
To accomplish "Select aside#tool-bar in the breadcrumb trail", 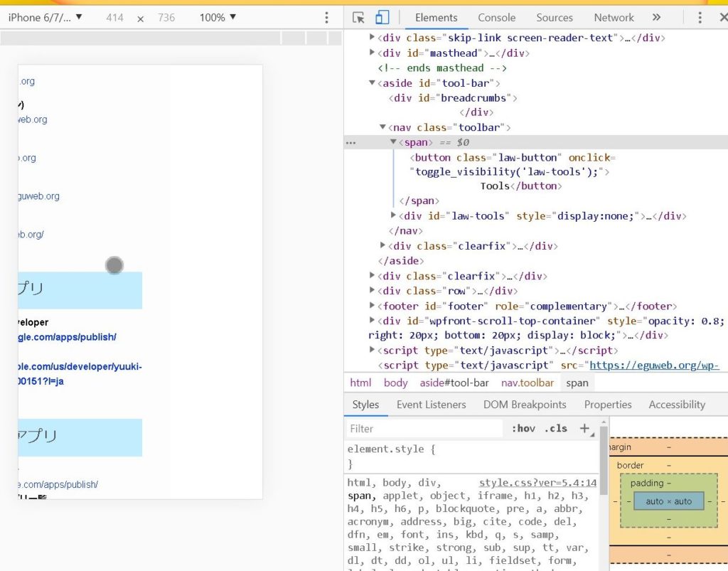I will click(454, 383).
